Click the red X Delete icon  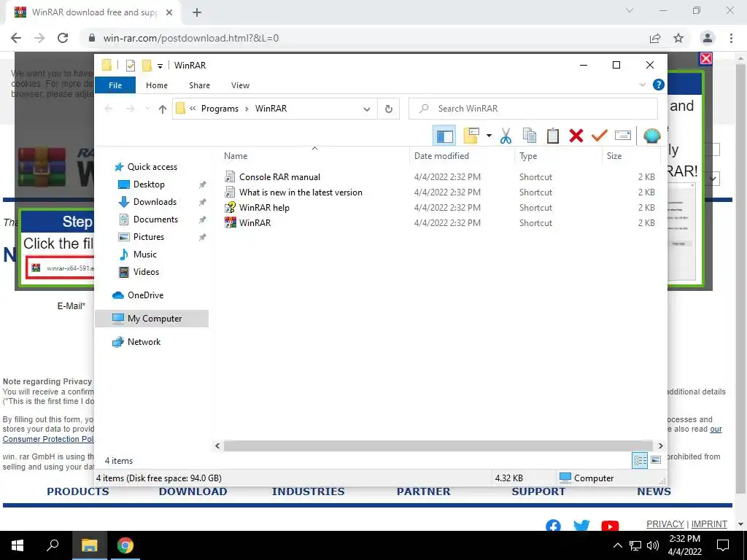click(x=576, y=136)
